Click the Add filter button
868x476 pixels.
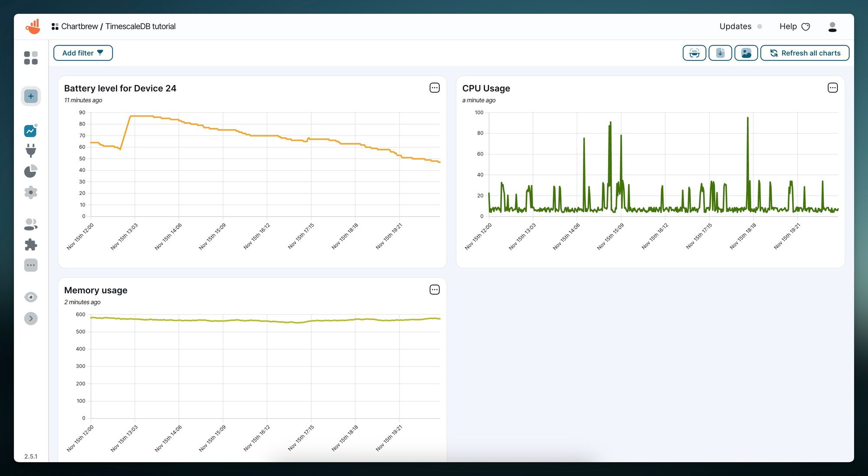pyautogui.click(x=83, y=53)
